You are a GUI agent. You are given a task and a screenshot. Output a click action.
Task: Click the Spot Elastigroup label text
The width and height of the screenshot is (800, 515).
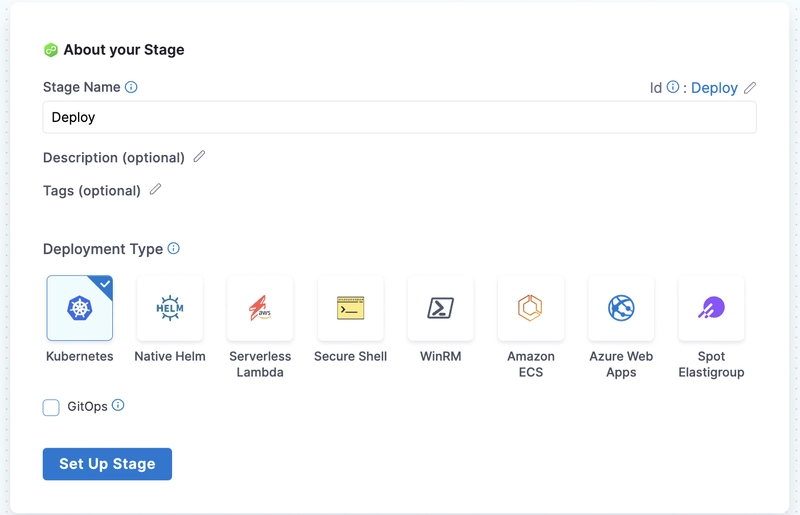click(711, 364)
